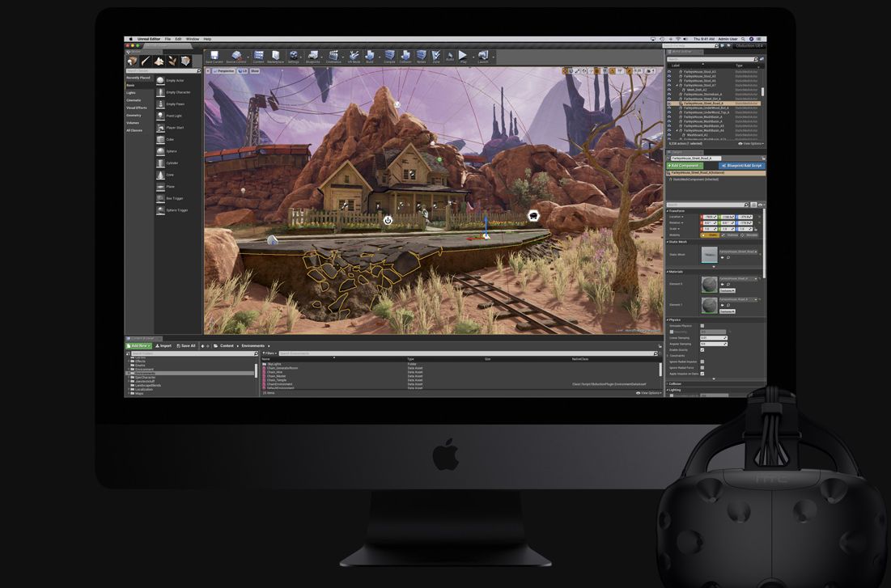Screen dimensions: 891x588
Task: Click the Import button
Action: 163,345
